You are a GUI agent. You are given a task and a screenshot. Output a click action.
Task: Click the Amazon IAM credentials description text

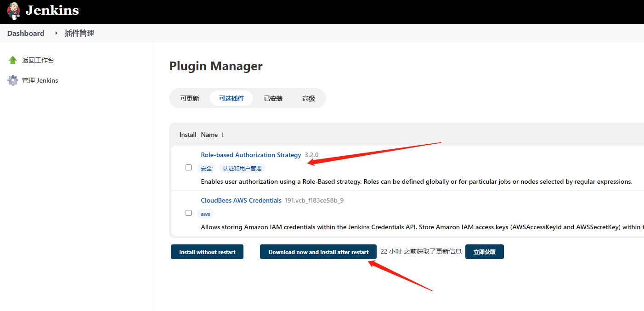tap(422, 227)
